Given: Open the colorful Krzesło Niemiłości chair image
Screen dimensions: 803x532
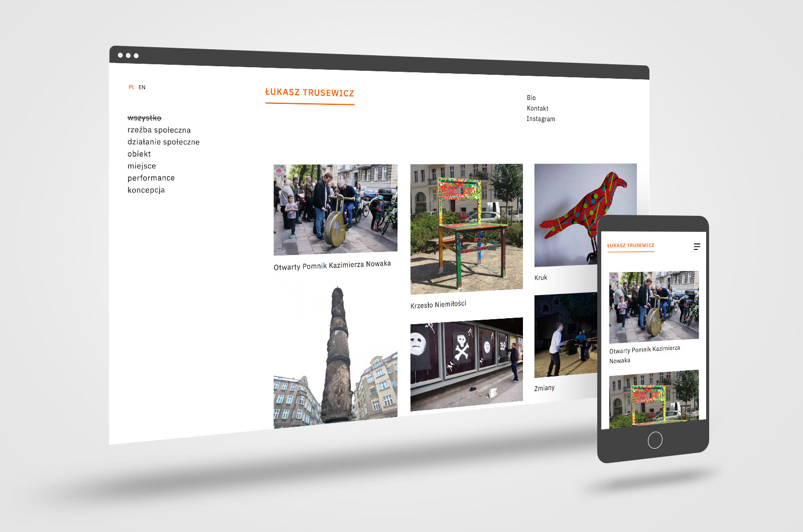Looking at the screenshot, I should tap(466, 228).
